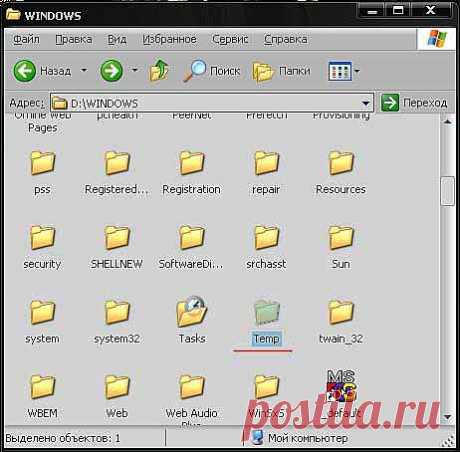Select the Sun folder icon
Viewport: 460px width, 452px height.
[341, 237]
